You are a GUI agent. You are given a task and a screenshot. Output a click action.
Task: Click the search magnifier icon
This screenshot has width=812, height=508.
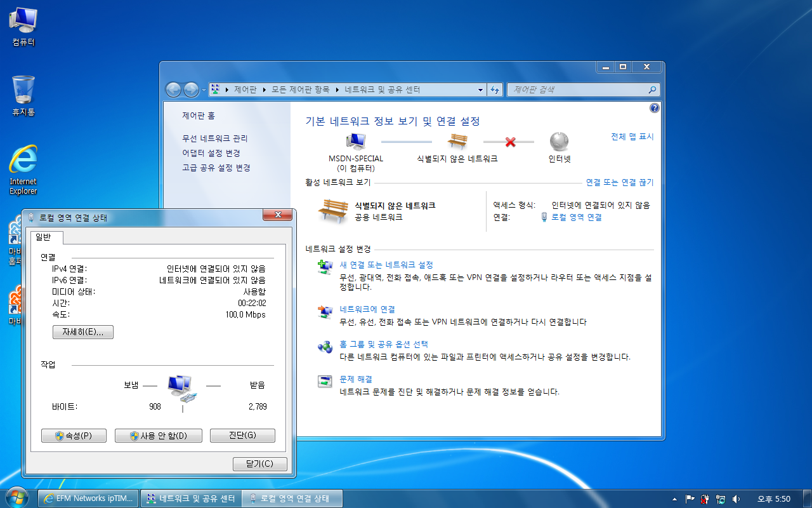pyautogui.click(x=652, y=90)
